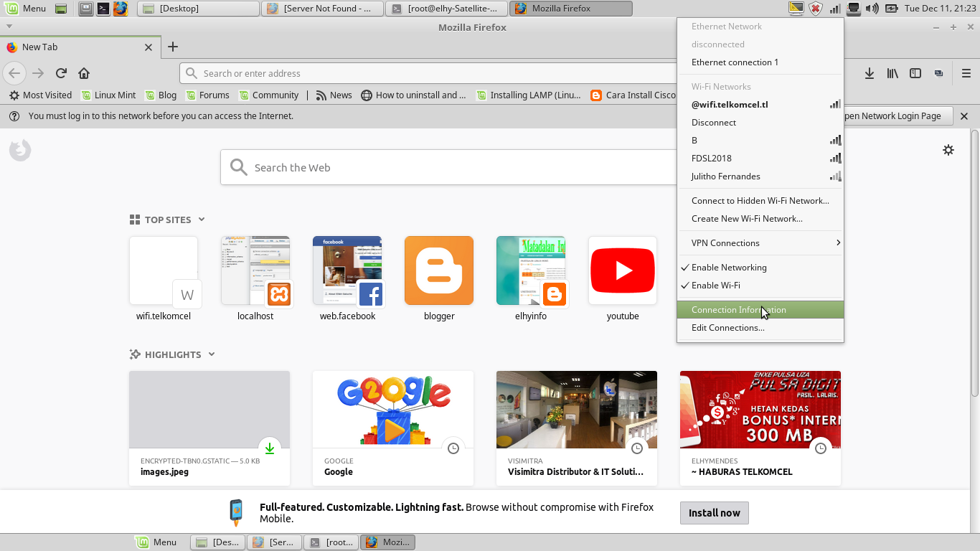Choose Connect to Hidden Wi-Fi Network
Screen dimensions: 980x551
point(760,200)
